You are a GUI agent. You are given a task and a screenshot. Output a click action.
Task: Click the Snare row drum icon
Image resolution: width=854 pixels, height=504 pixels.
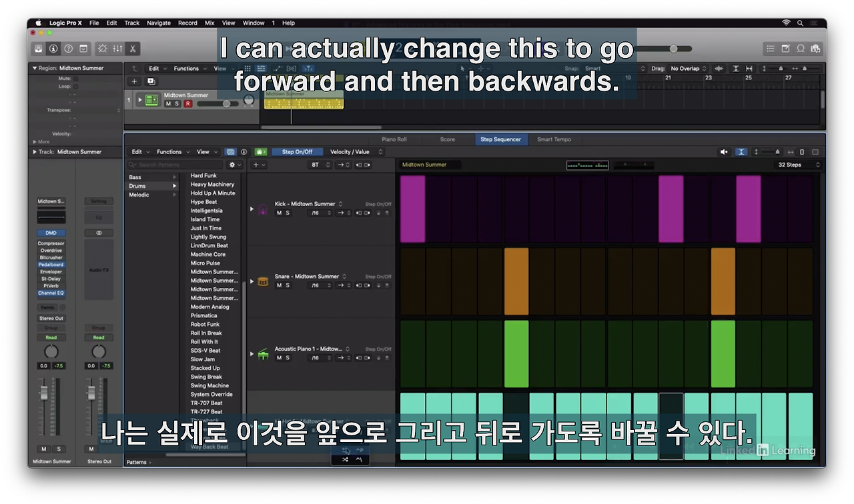point(263,281)
